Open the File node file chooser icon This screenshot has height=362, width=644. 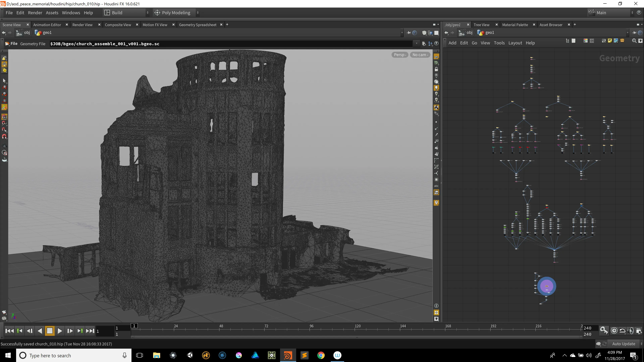(424, 44)
